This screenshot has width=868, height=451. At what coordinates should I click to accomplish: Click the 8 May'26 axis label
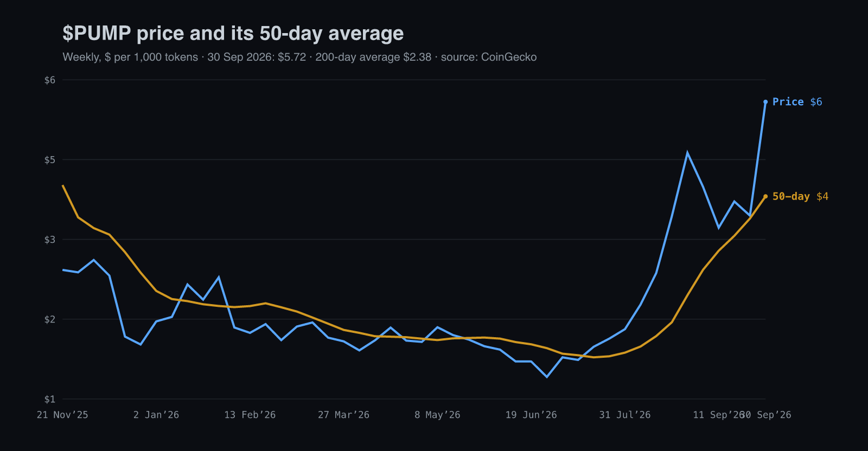coord(437,415)
